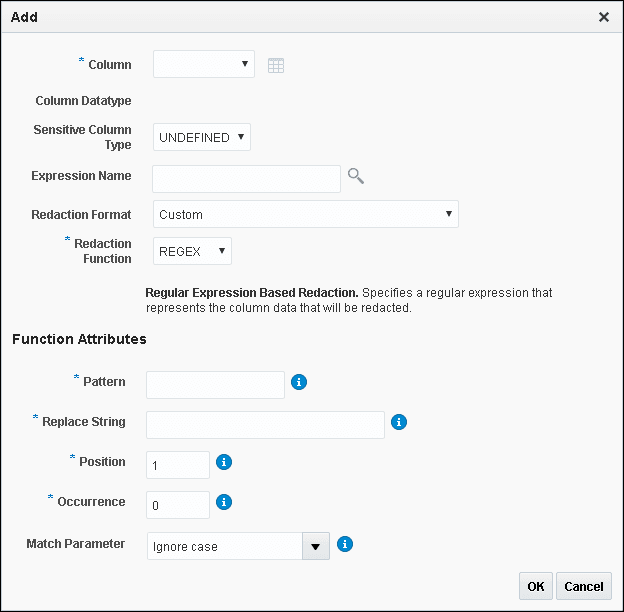Screen dimensions: 624x612
Task: Open the Column dropdown
Action: 204,65
